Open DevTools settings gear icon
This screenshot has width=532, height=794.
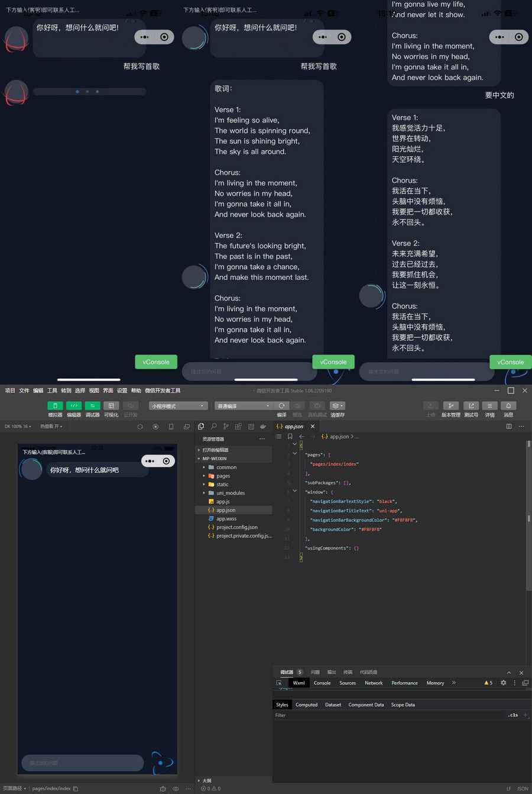[x=504, y=683]
